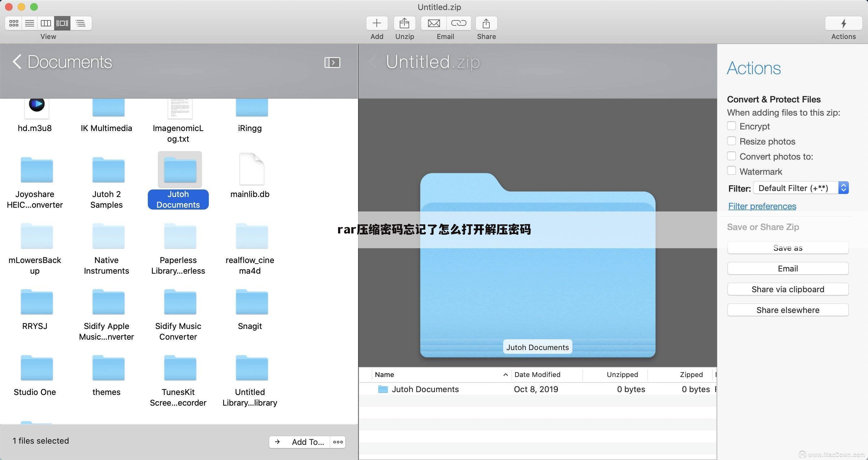
Task: Sort by Date Modified column
Action: [x=547, y=375]
